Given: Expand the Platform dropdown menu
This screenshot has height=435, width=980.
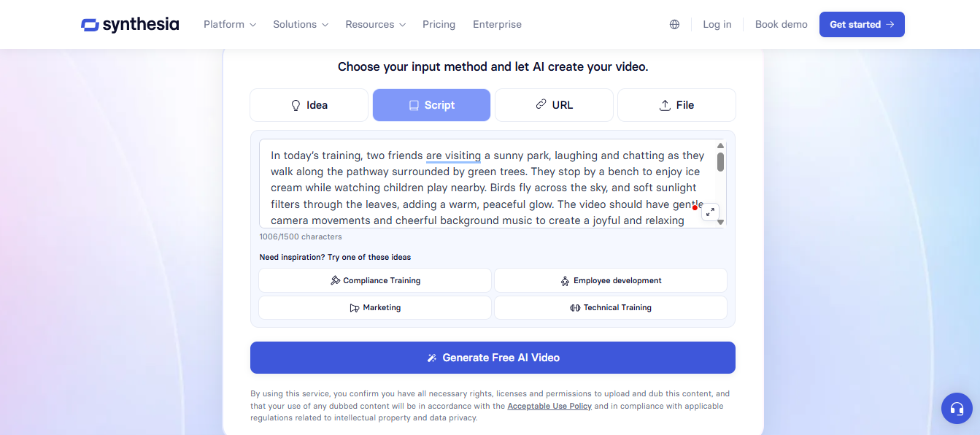Looking at the screenshot, I should (230, 24).
